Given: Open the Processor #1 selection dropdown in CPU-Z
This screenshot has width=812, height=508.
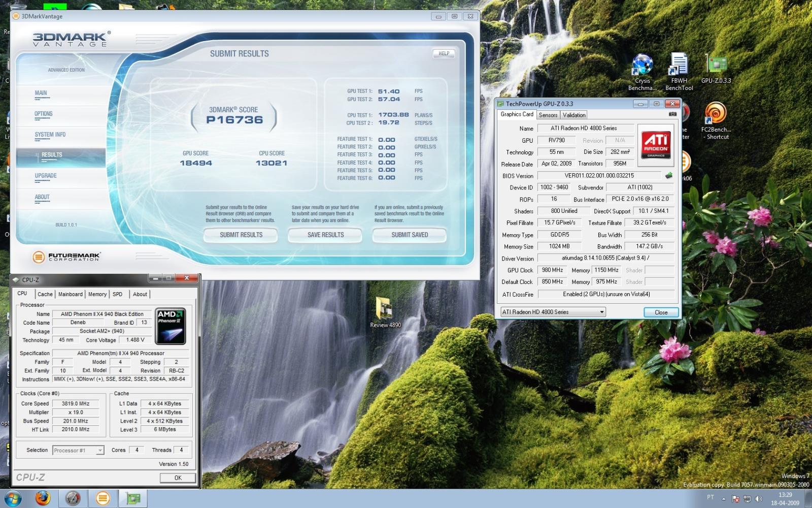Looking at the screenshot, I should 78,450.
